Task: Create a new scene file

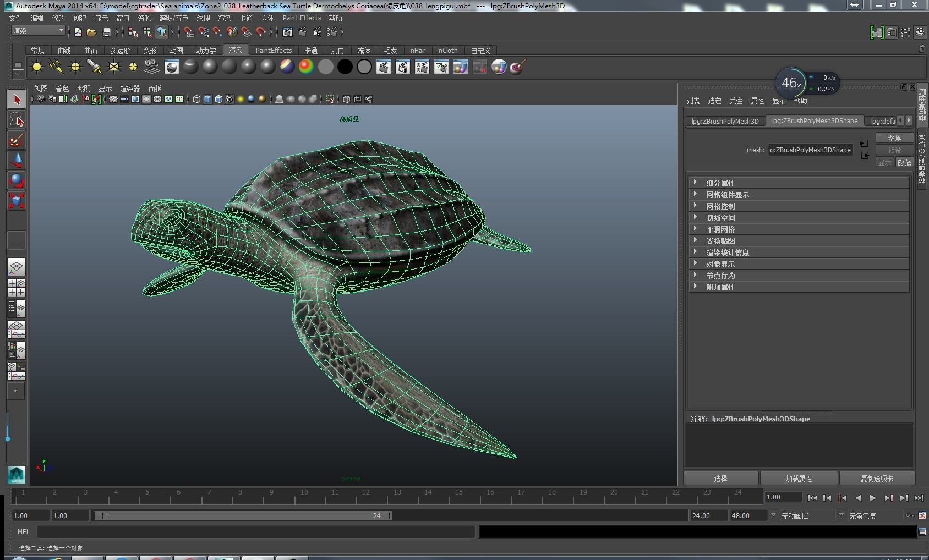Action: click(78, 32)
